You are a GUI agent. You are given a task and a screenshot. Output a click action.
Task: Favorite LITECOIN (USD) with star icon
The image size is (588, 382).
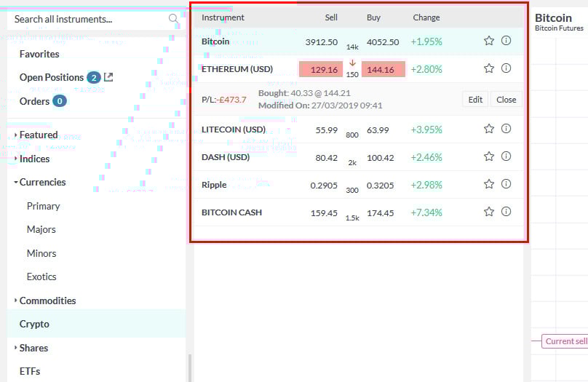(488, 129)
